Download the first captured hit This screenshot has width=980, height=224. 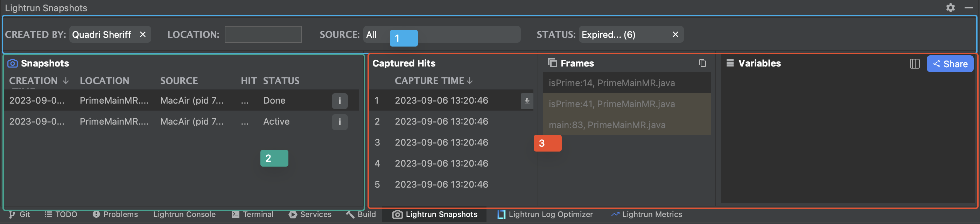point(527,101)
